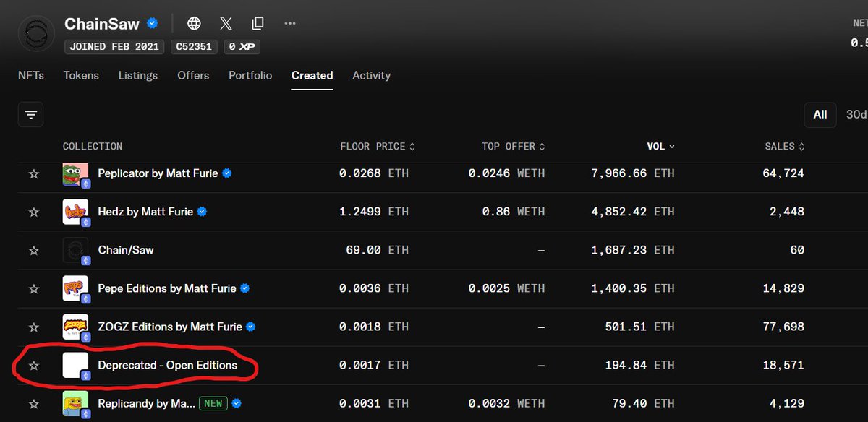Switch to the NFTs tab

pyautogui.click(x=31, y=75)
